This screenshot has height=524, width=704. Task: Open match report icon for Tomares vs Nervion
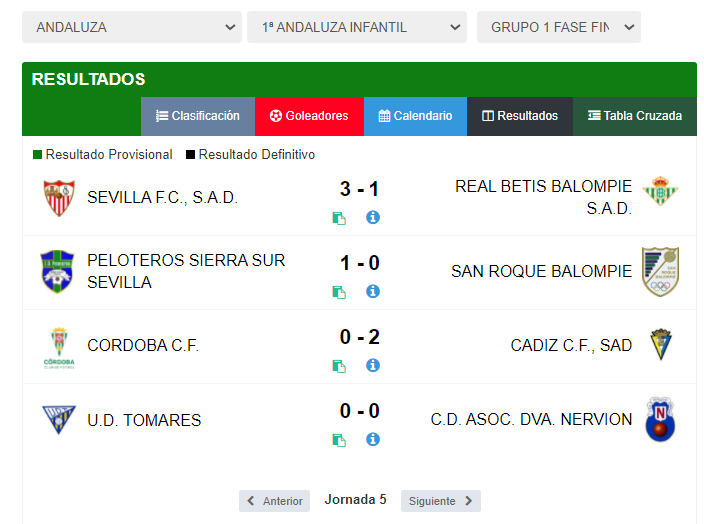tap(339, 440)
